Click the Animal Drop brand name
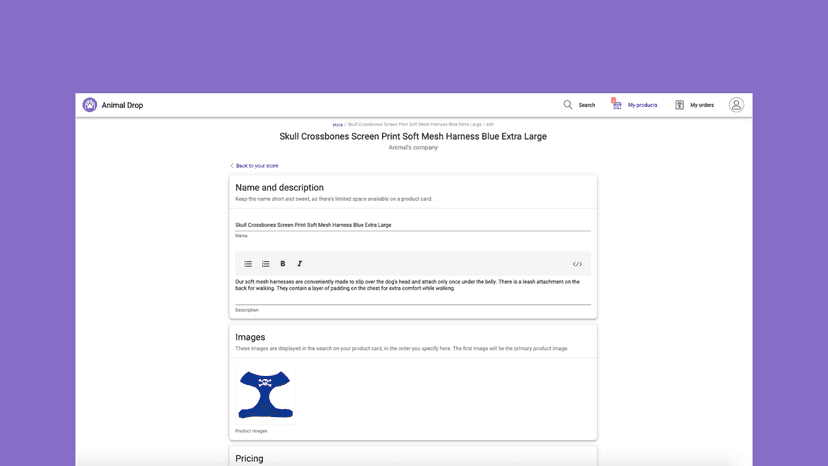This screenshot has height=466, width=828. pyautogui.click(x=122, y=105)
